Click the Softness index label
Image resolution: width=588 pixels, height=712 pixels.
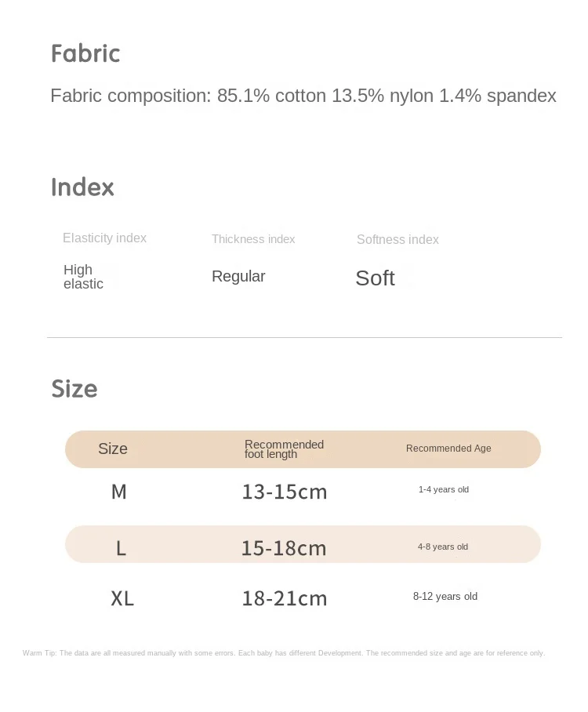click(397, 240)
